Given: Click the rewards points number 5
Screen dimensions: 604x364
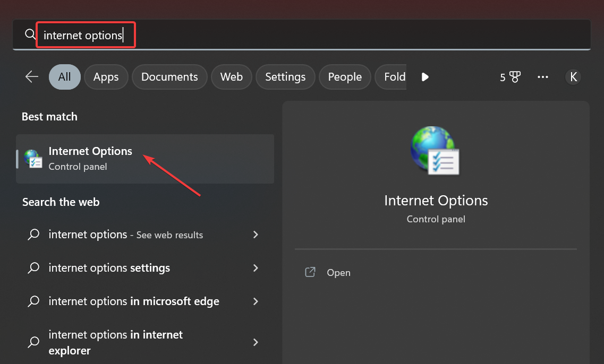Looking at the screenshot, I should click(503, 77).
